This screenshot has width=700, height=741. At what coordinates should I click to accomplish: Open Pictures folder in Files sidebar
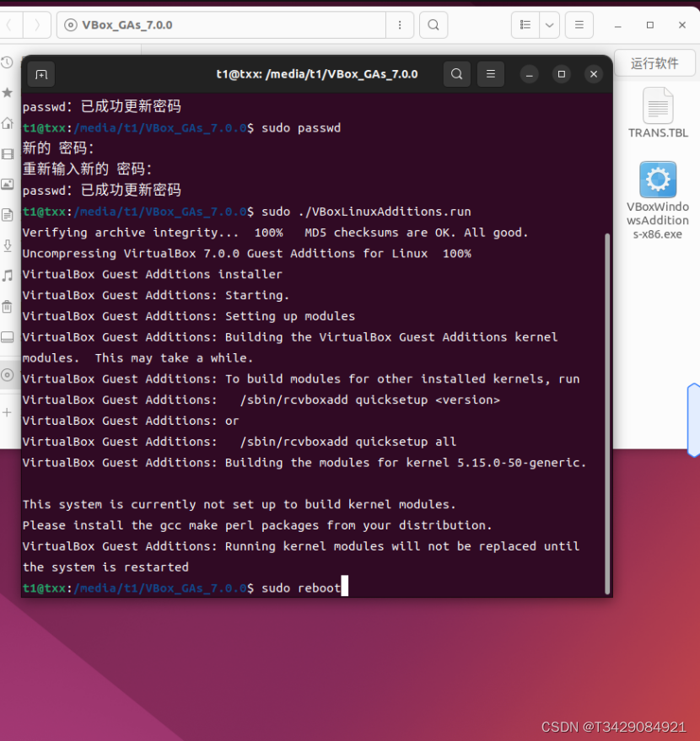7,185
